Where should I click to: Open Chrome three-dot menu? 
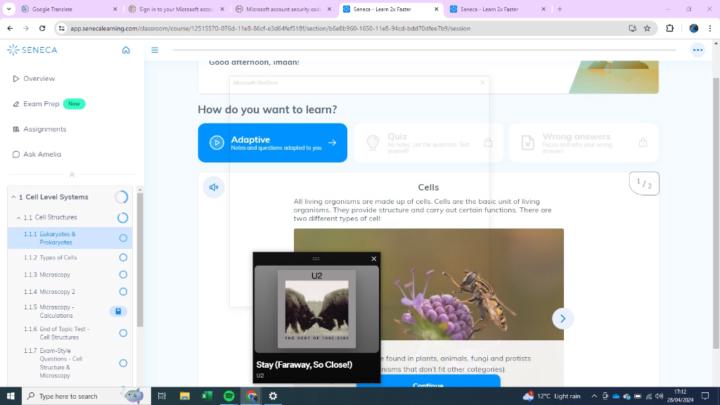tap(710, 28)
